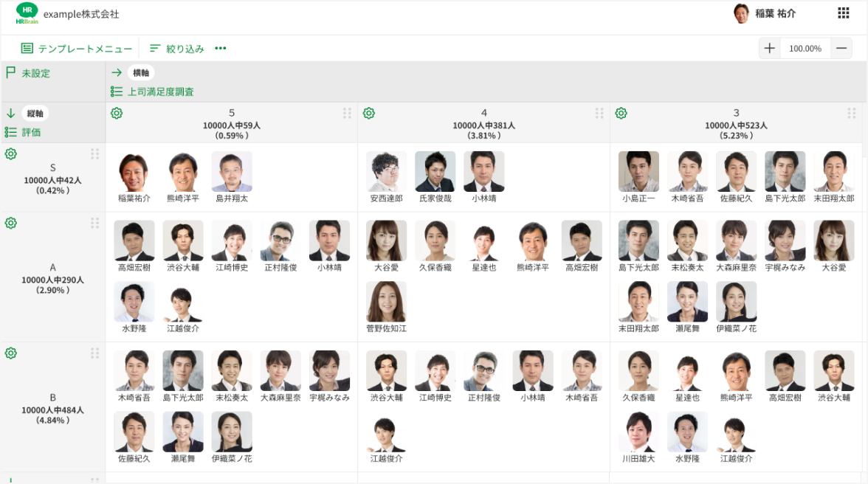Click 10000人中523人 count text
Viewport: 868px width, 484px height.
[x=737, y=125]
